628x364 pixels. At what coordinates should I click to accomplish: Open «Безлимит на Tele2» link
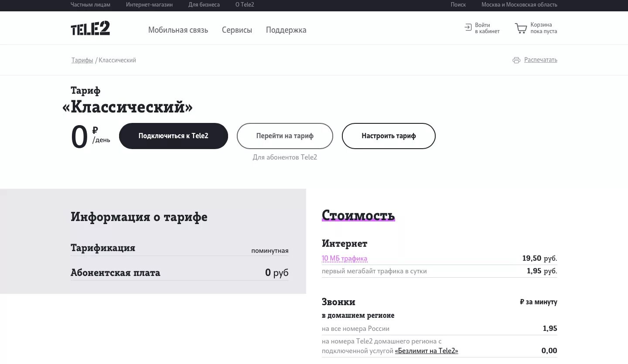click(427, 351)
